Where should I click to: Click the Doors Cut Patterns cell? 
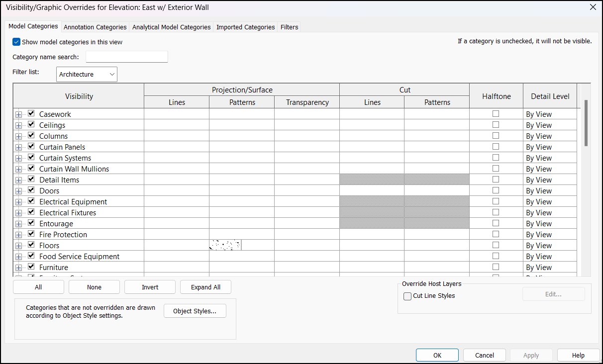(x=437, y=190)
